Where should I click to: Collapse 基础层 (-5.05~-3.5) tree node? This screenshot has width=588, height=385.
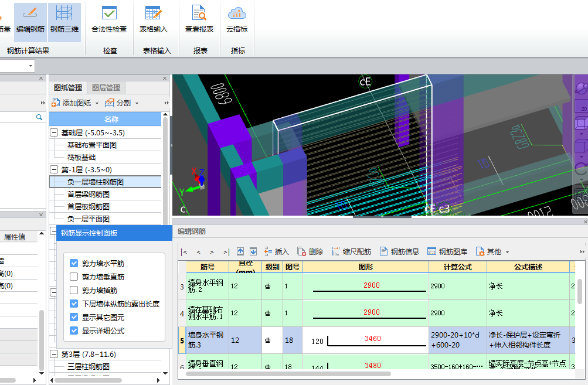(x=54, y=132)
